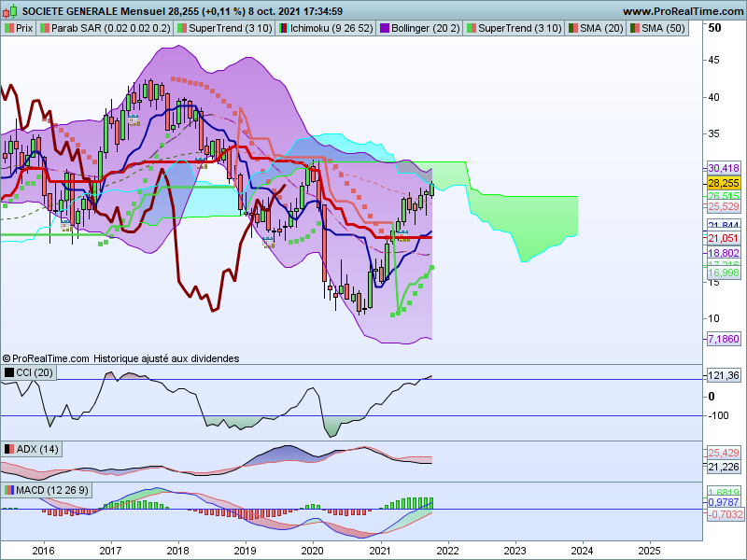Click the SMA (20) legend color icon

(573, 28)
